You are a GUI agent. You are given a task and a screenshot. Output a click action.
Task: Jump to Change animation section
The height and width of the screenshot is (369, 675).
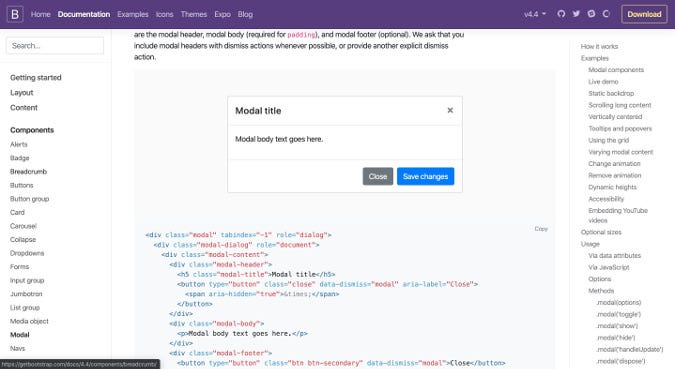tap(614, 164)
